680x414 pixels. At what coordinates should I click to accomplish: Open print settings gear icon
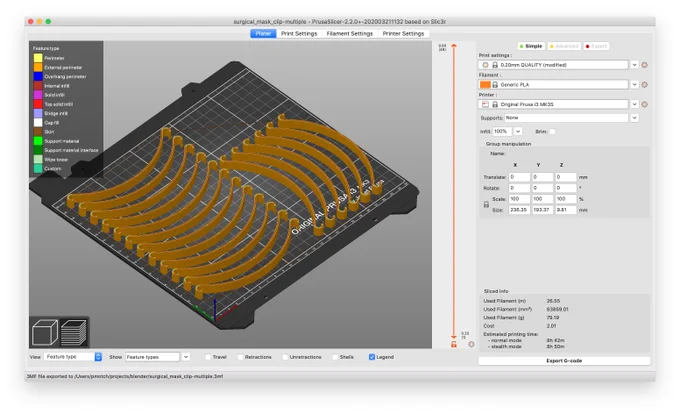pos(645,65)
